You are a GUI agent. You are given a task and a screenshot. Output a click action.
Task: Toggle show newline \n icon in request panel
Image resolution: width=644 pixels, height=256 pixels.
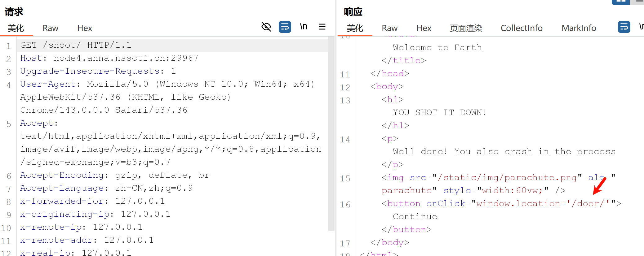point(304,27)
